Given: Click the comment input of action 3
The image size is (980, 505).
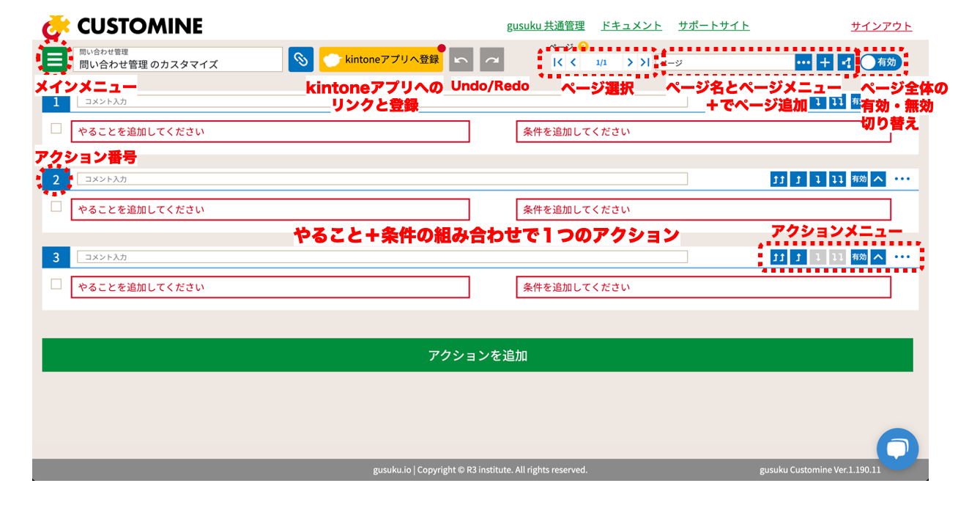Looking at the screenshot, I should coord(382,257).
